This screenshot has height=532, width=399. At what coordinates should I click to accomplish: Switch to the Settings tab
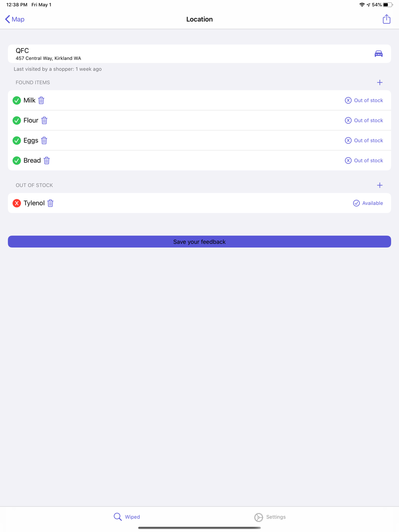click(x=270, y=517)
